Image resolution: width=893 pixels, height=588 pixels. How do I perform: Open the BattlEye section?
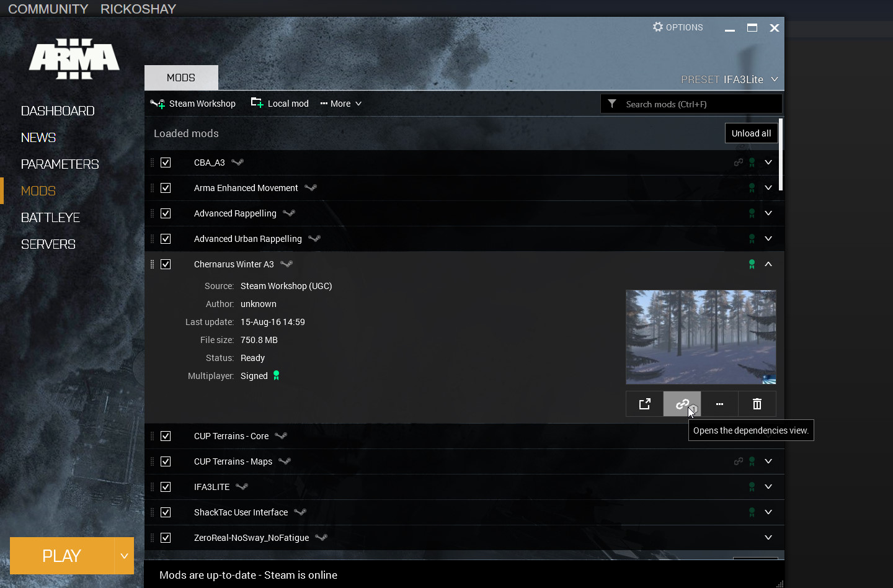click(x=51, y=218)
